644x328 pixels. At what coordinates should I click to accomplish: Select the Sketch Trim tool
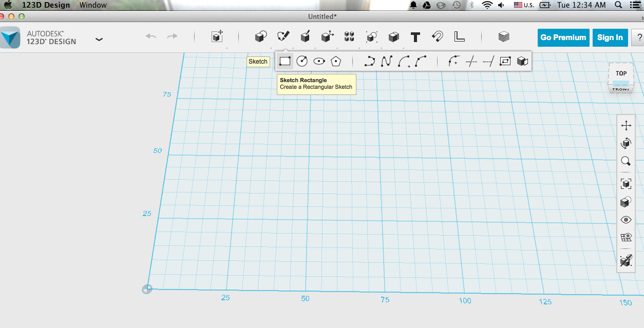471,62
